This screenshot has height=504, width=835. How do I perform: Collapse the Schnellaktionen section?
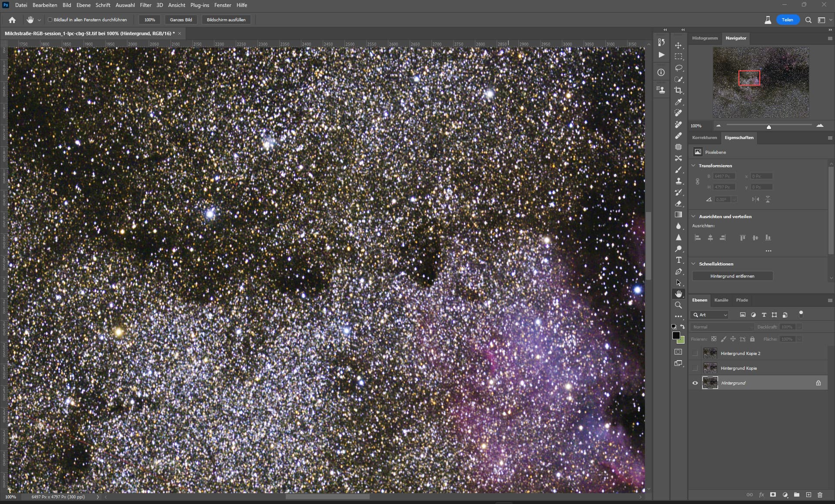point(694,264)
